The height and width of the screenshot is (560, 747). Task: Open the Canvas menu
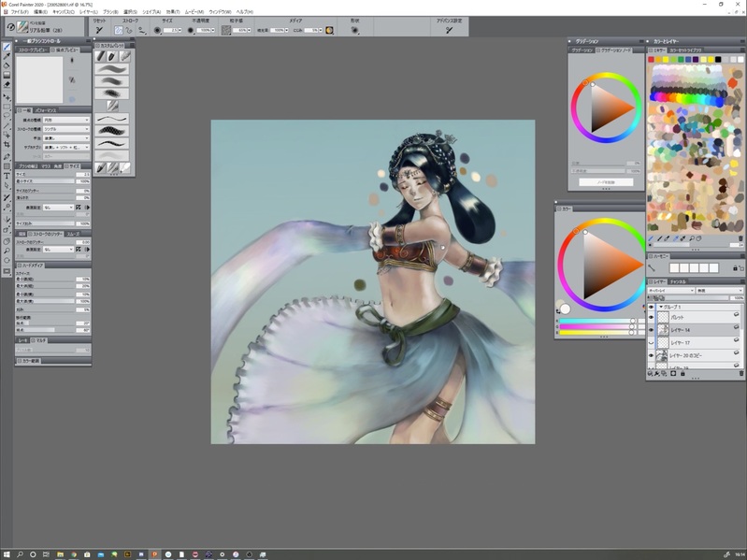click(x=64, y=11)
